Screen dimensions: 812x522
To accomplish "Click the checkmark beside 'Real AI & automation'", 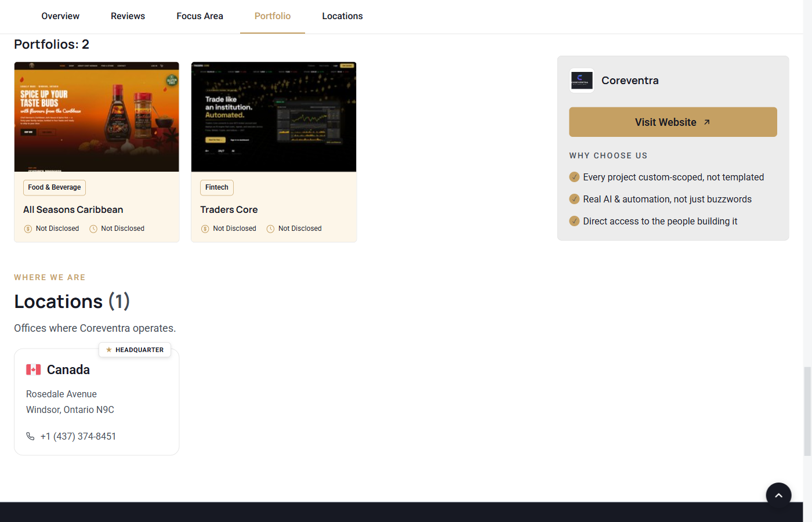I will pyautogui.click(x=574, y=199).
